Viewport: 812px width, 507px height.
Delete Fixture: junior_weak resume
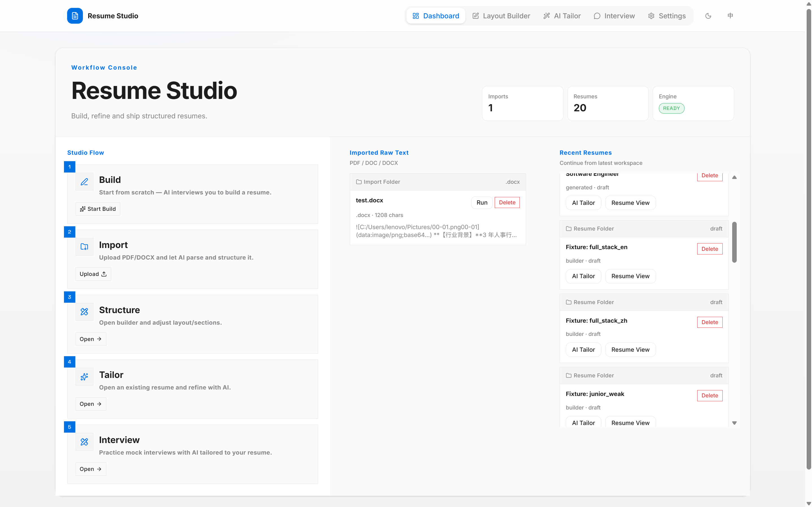[710, 396]
